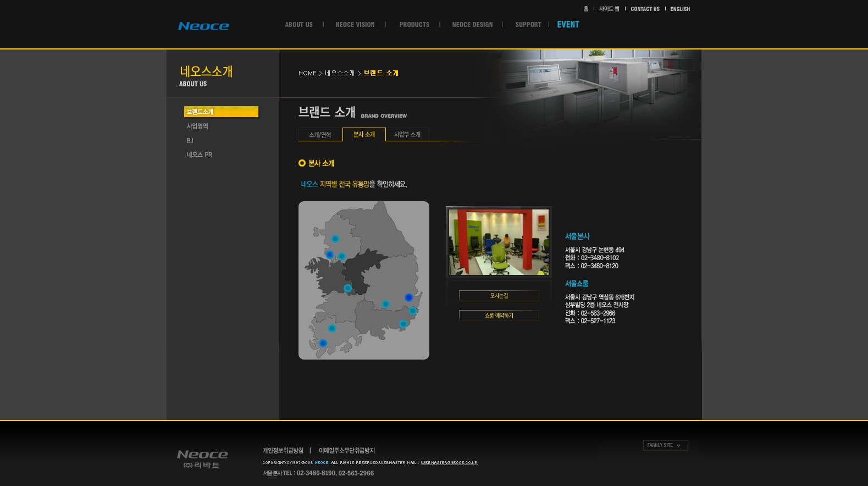Open the showroom photo with green chairs
Screen dimensions: 868x486
click(x=499, y=242)
